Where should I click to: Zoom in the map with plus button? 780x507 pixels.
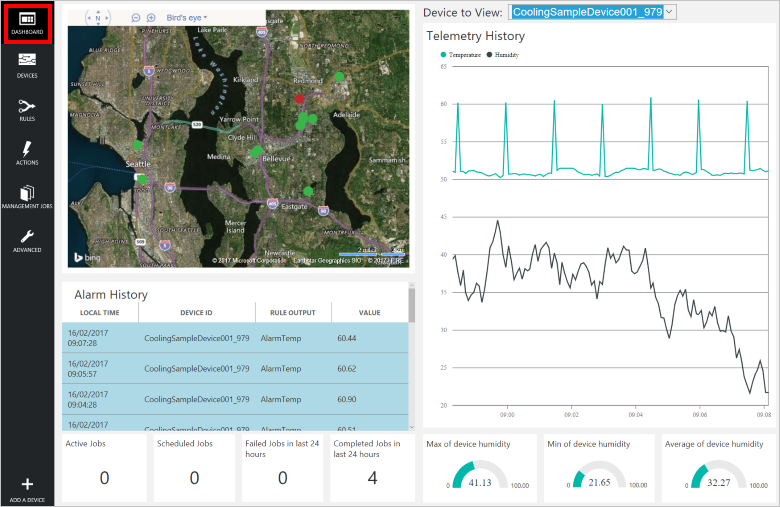151,18
